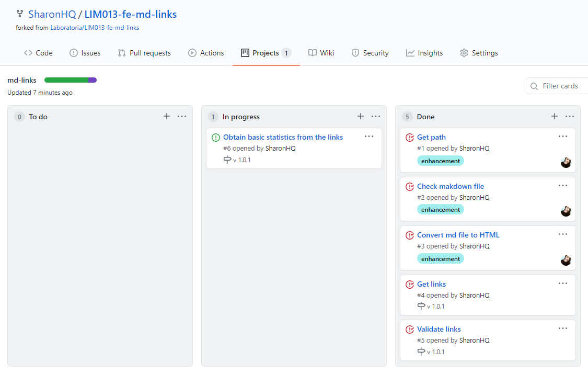Open Done column options menu
This screenshot has width=588, height=374.
pyautogui.click(x=570, y=116)
